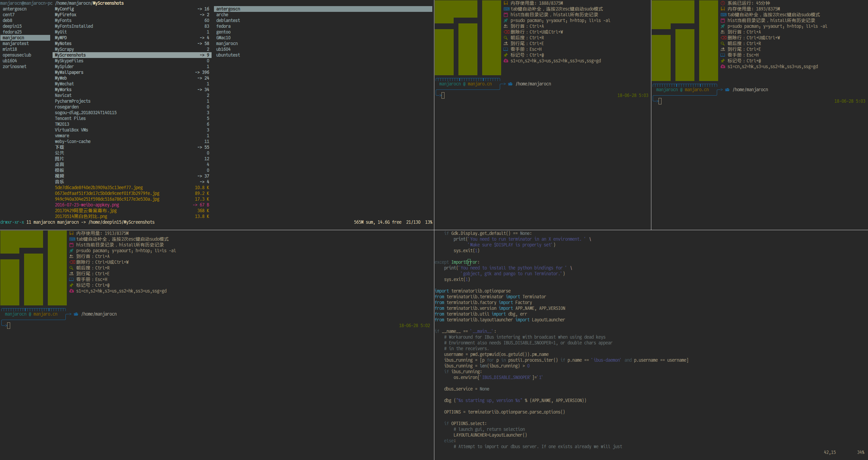
Task: Click shell prompt cursor in the 5:02 terminal
Action: pos(8,326)
